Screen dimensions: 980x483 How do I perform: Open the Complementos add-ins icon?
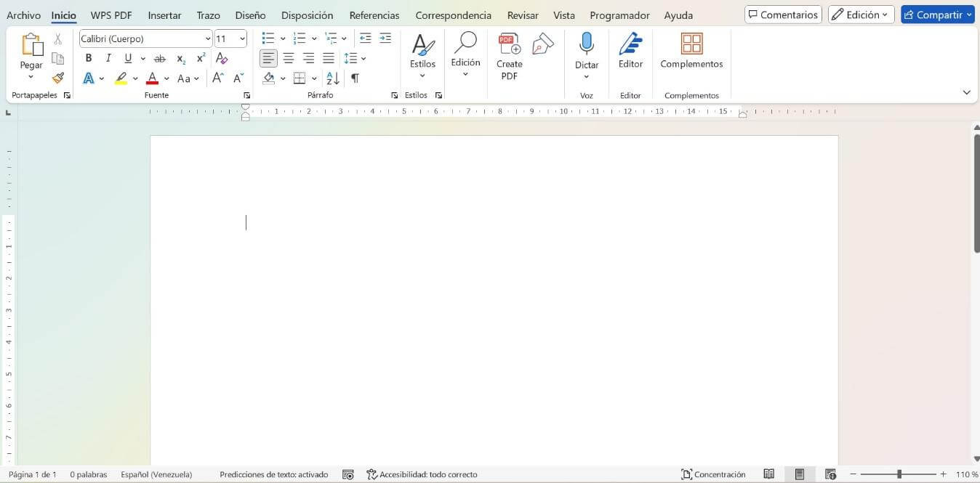pyautogui.click(x=691, y=45)
